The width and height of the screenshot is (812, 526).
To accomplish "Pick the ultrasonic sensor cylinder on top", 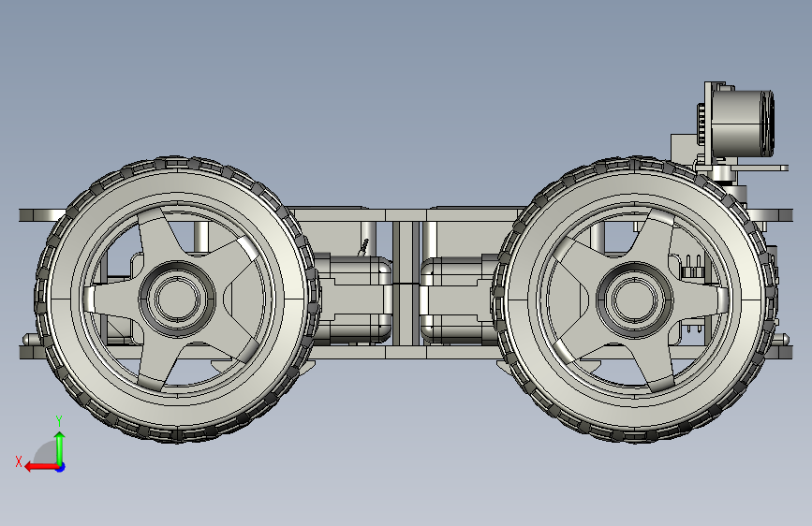I will (742, 124).
